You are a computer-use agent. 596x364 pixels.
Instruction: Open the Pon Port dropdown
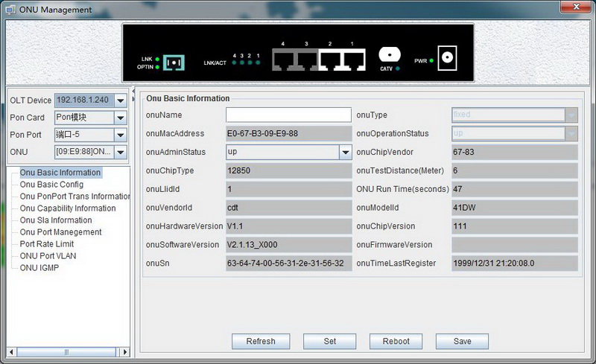pos(120,135)
